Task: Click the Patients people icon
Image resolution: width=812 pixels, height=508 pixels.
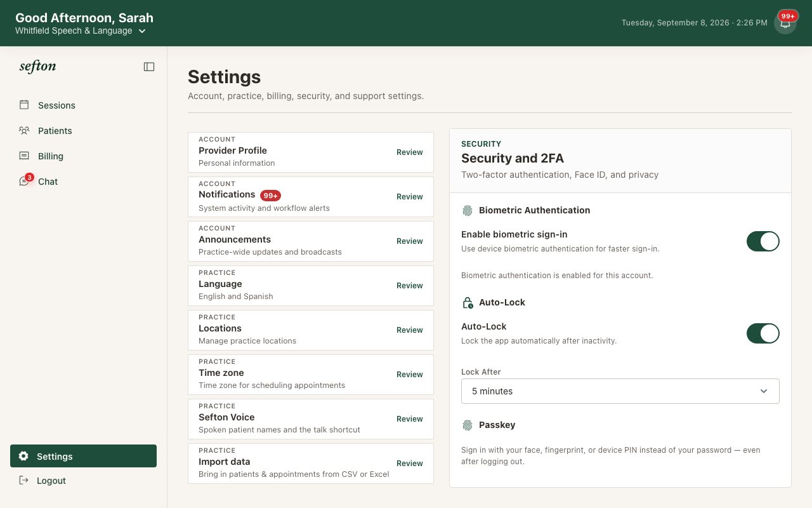Action: tap(24, 130)
